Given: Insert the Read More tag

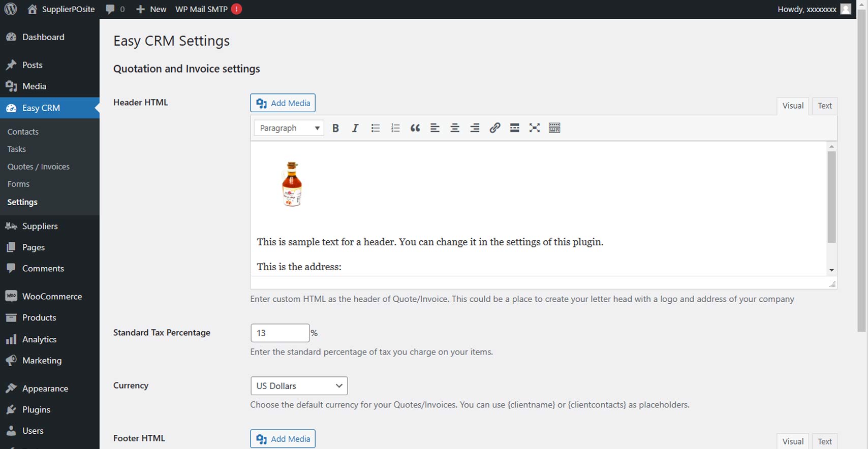Looking at the screenshot, I should point(514,128).
